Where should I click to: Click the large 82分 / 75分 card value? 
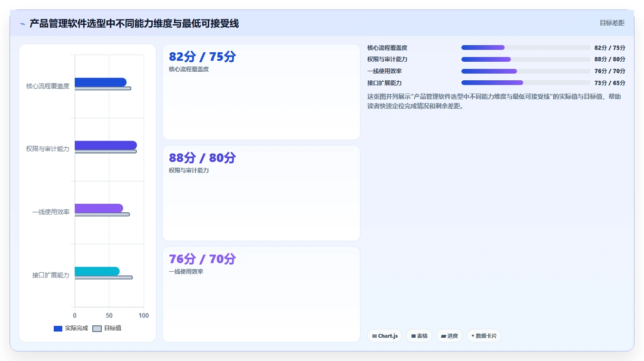click(202, 57)
